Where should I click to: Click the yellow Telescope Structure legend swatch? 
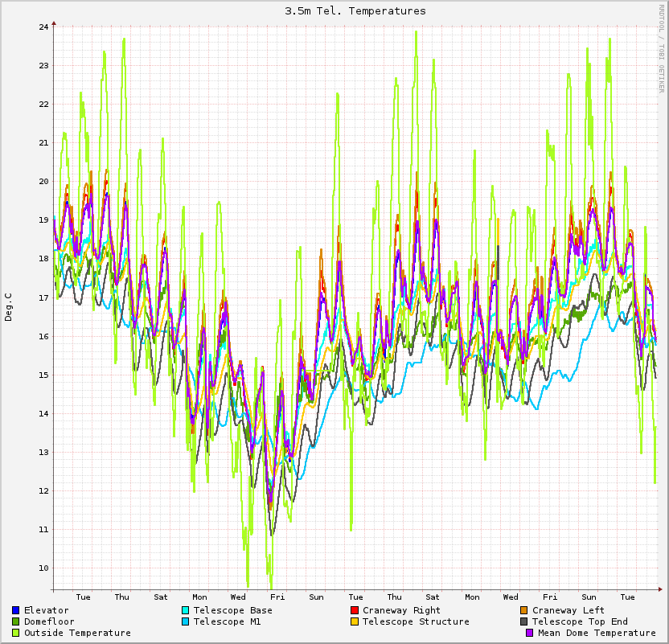pyautogui.click(x=355, y=621)
